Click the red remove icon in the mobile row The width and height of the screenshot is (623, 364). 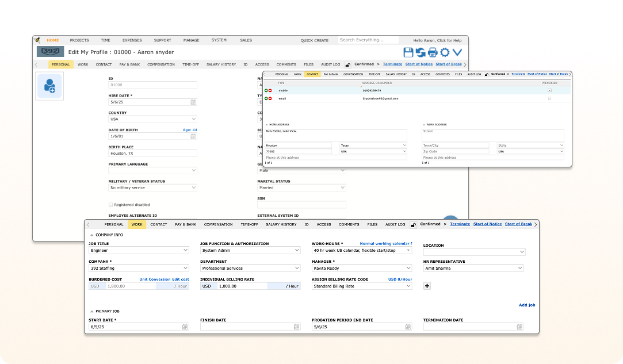tap(270, 91)
